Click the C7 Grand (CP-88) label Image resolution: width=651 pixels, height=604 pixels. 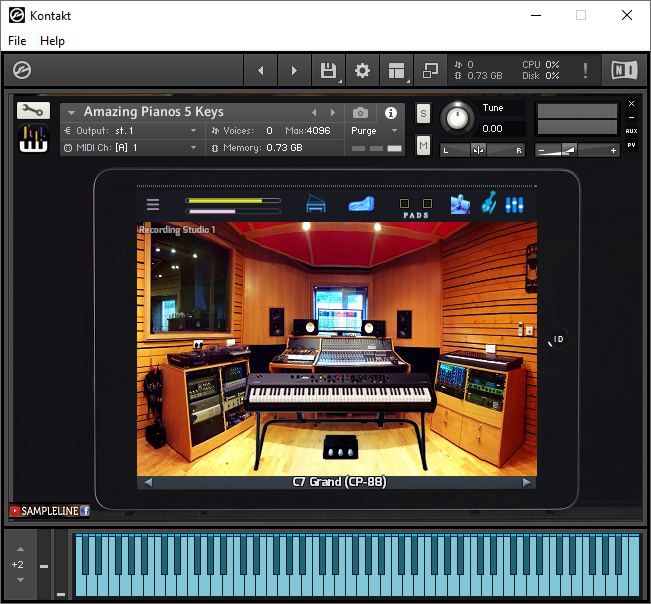(x=339, y=482)
